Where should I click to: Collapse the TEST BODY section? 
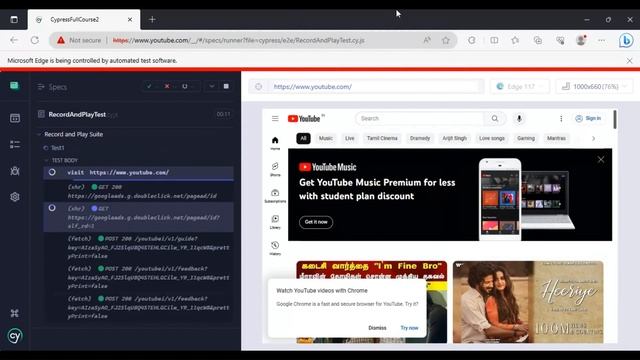(x=46, y=160)
